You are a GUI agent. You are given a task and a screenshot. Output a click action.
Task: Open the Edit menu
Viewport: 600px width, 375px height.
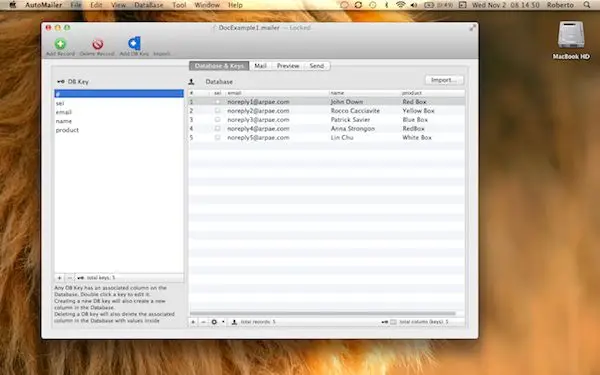[x=96, y=5]
